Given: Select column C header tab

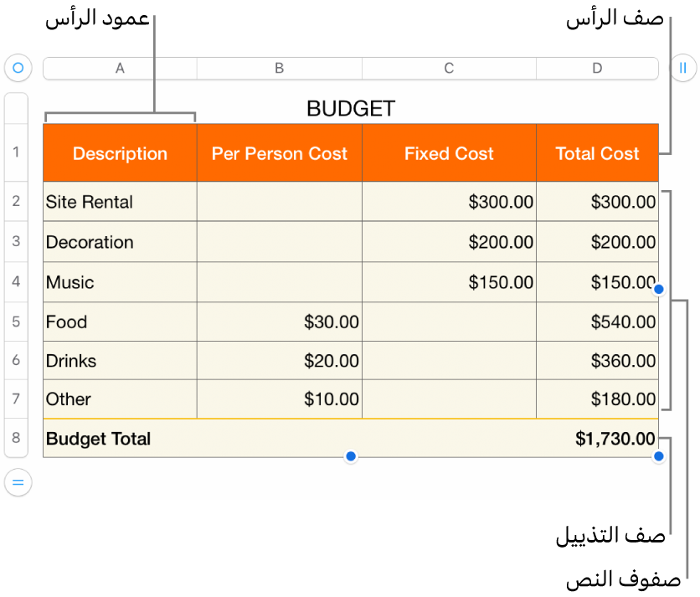Looking at the screenshot, I should coord(449,68).
